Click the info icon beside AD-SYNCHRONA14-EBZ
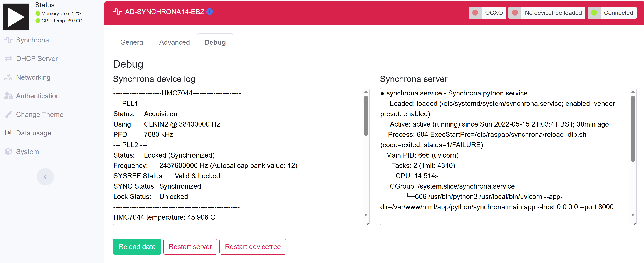This screenshot has width=644, height=263. pyautogui.click(x=210, y=12)
